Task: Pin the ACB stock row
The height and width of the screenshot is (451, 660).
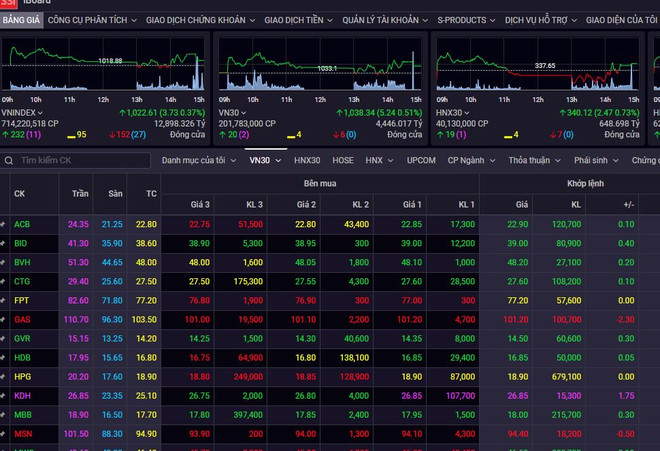Action: point(5,224)
